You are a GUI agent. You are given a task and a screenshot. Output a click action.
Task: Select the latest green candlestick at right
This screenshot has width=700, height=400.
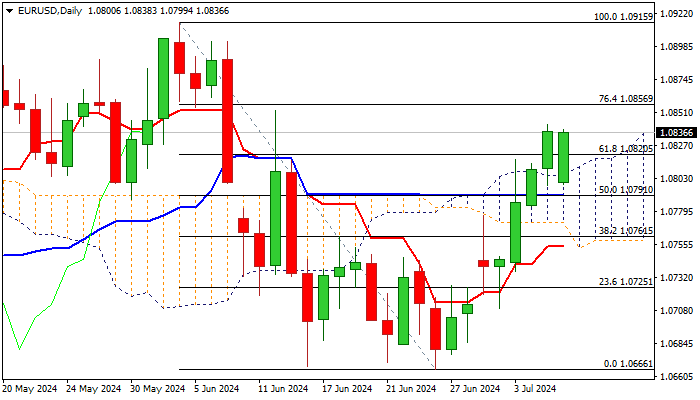563,157
